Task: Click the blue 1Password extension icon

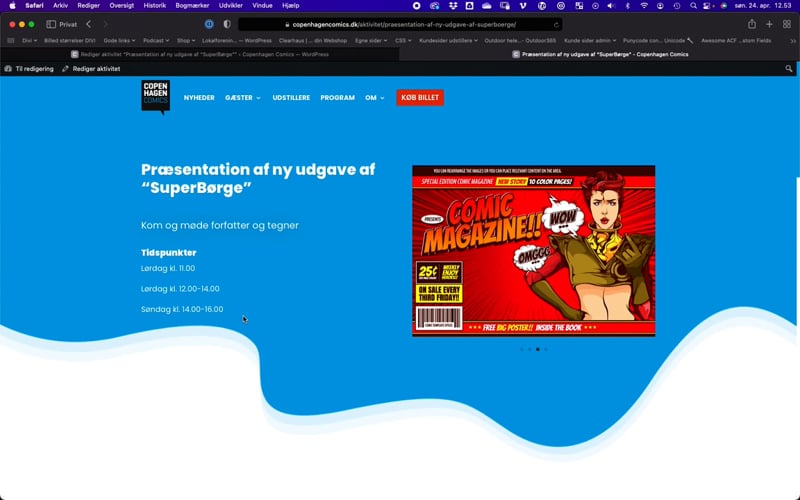Action: coord(209,24)
